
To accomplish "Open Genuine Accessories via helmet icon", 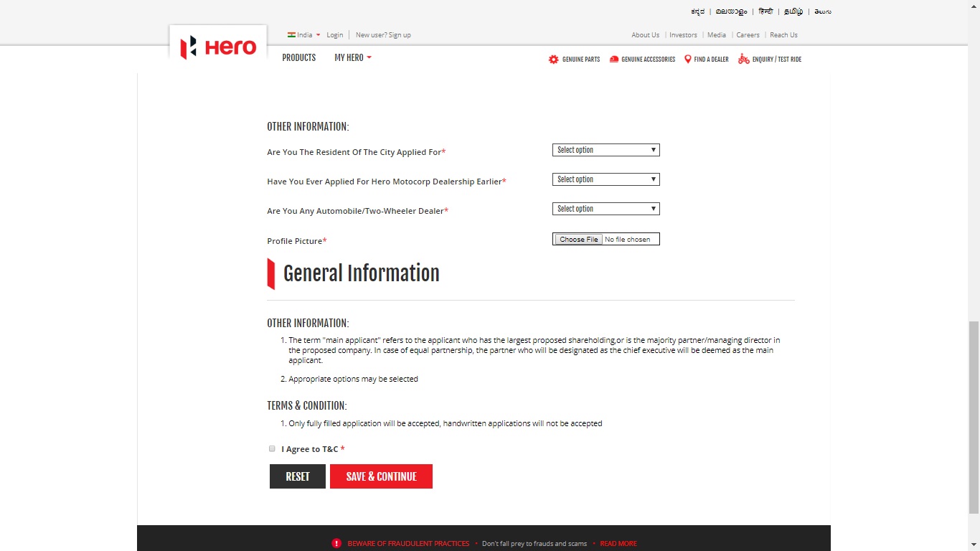I will pyautogui.click(x=613, y=60).
